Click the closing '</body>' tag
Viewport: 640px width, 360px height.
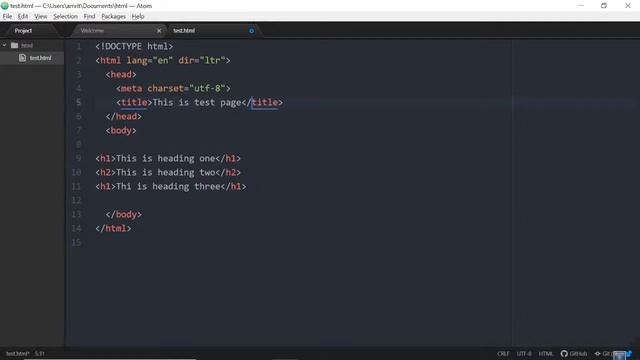point(124,214)
